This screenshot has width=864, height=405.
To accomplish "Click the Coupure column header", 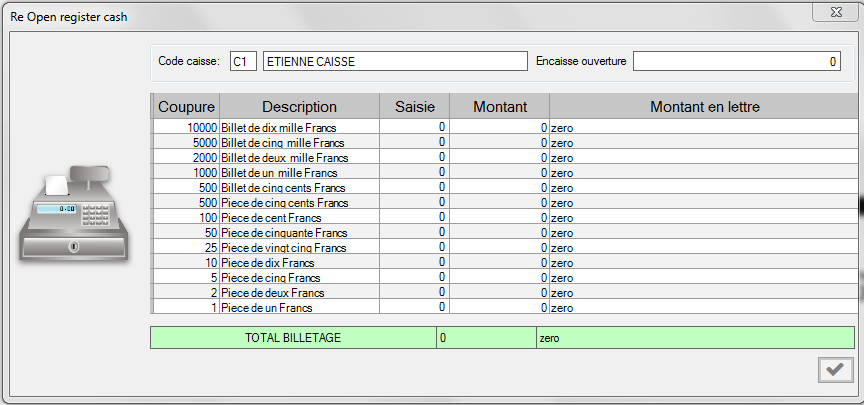I will (x=186, y=107).
